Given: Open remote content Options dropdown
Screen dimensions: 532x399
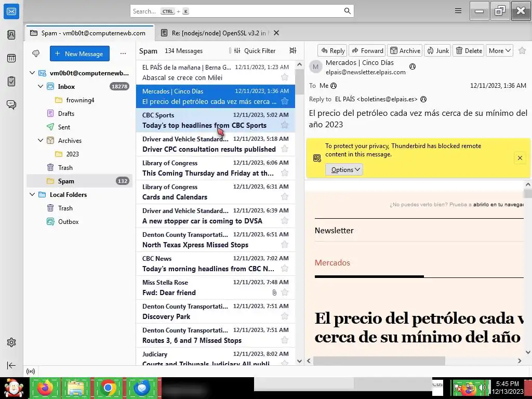Looking at the screenshot, I should click(344, 170).
